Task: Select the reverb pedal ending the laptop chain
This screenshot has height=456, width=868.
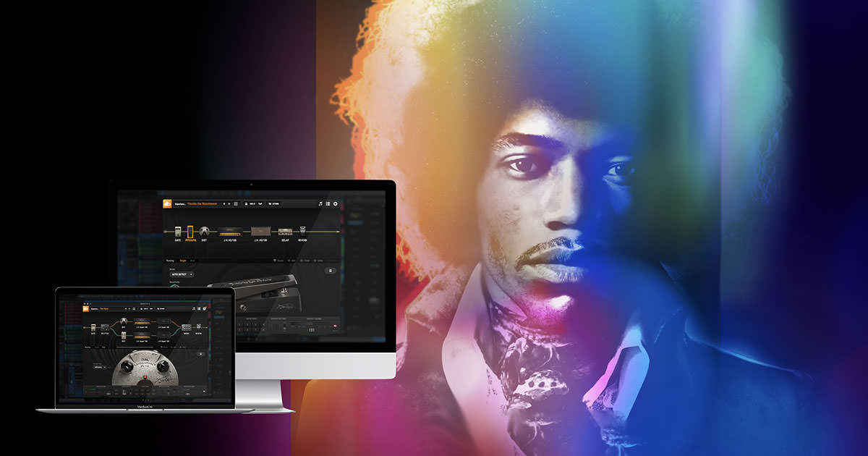Action: [199, 326]
